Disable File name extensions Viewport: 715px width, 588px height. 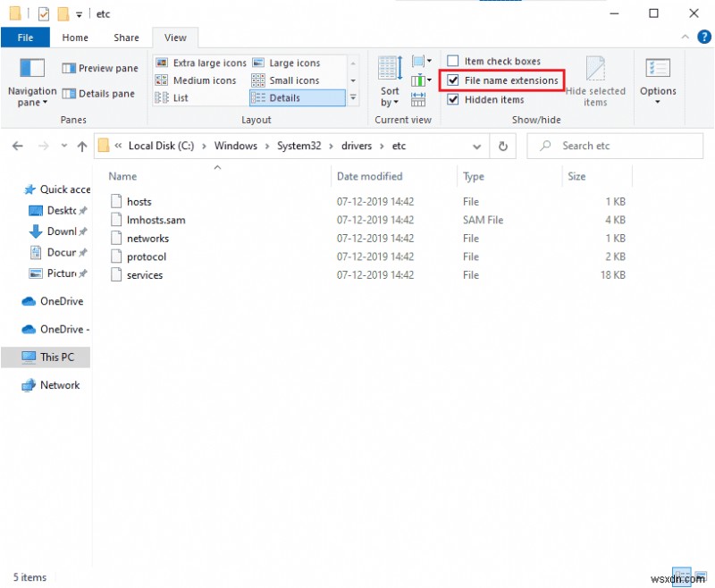tap(453, 80)
